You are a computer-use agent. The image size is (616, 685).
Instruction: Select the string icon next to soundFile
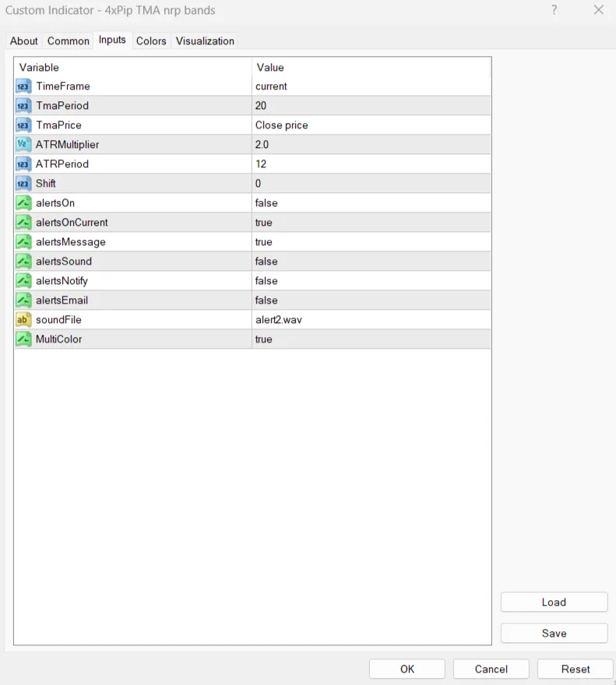[23, 320]
